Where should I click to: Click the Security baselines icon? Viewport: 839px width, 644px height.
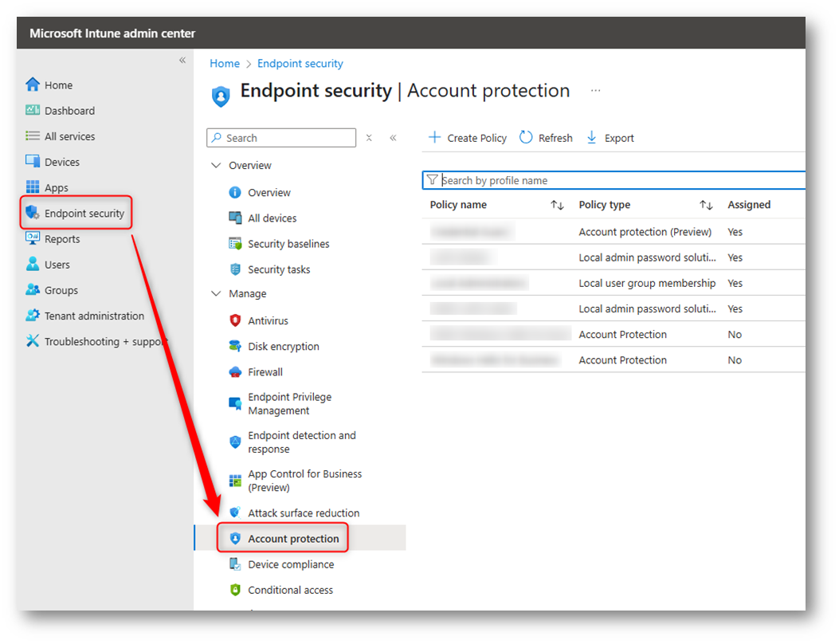[x=235, y=244]
